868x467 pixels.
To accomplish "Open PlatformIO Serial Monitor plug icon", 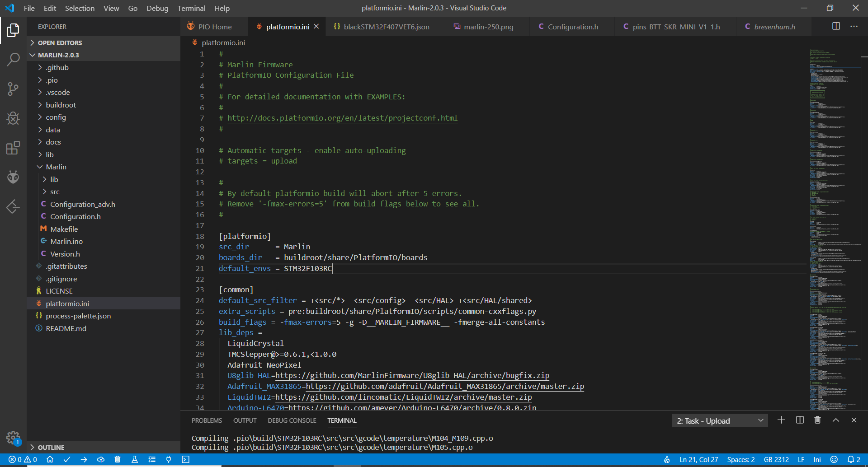I will point(169,459).
